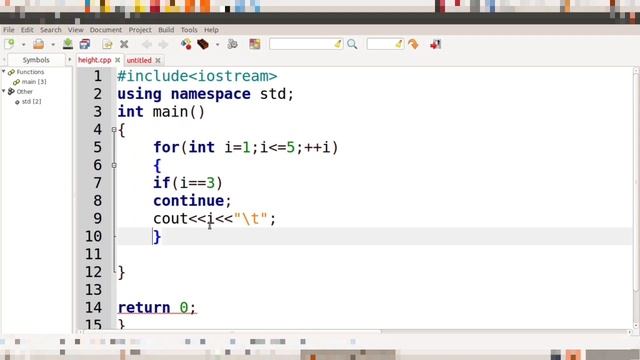Image resolution: width=640 pixels, height=360 pixels.
Task: Open the Project menu
Action: 140,30
